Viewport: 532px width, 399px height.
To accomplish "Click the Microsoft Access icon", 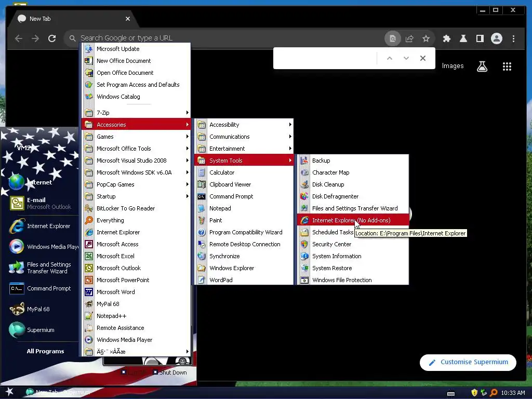I will 89,244.
